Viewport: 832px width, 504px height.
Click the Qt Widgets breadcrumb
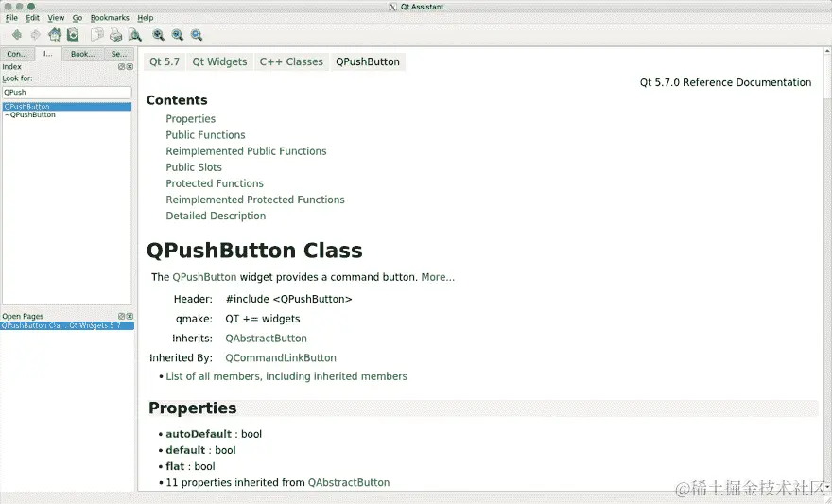[x=219, y=61]
